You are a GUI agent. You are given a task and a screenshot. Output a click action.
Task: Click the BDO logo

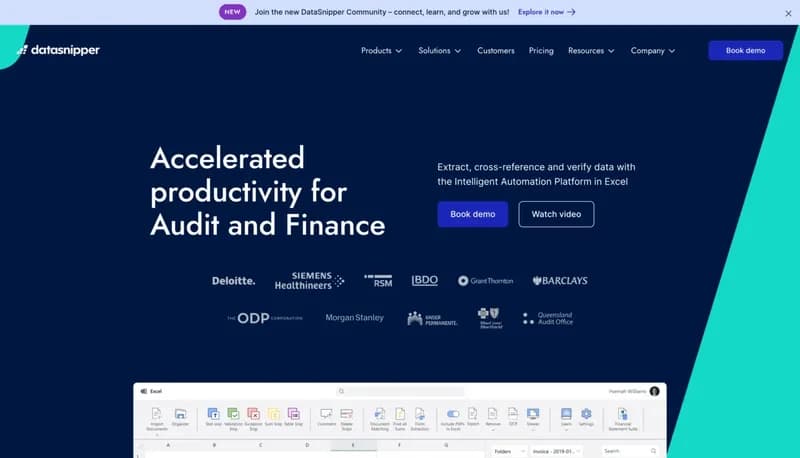pos(424,281)
